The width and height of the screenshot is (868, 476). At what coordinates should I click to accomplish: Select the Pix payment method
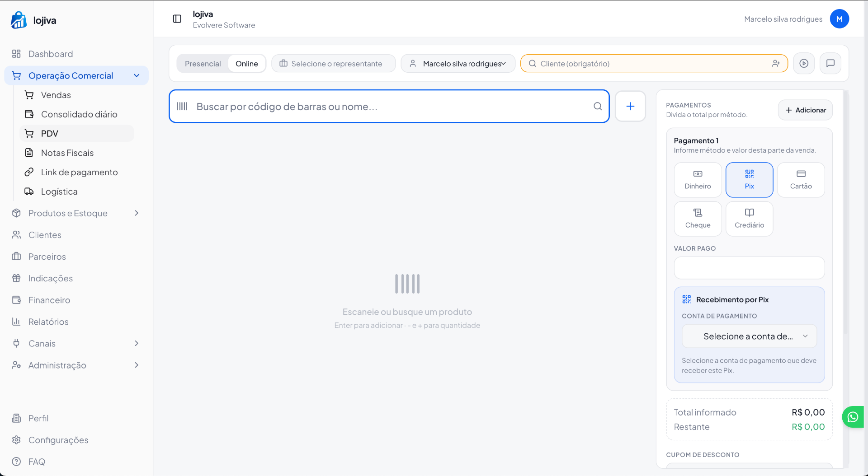tap(749, 180)
